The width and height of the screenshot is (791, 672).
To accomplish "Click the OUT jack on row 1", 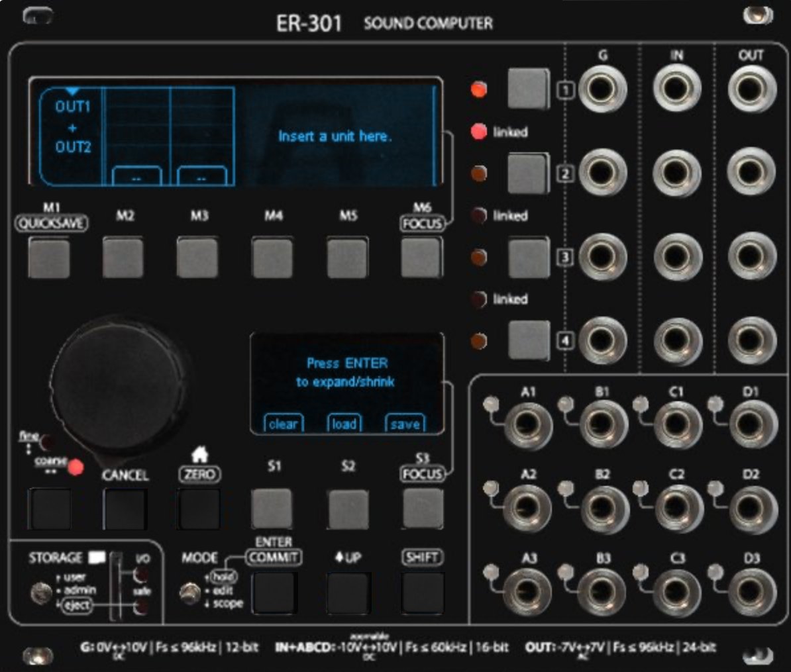I will (751, 89).
